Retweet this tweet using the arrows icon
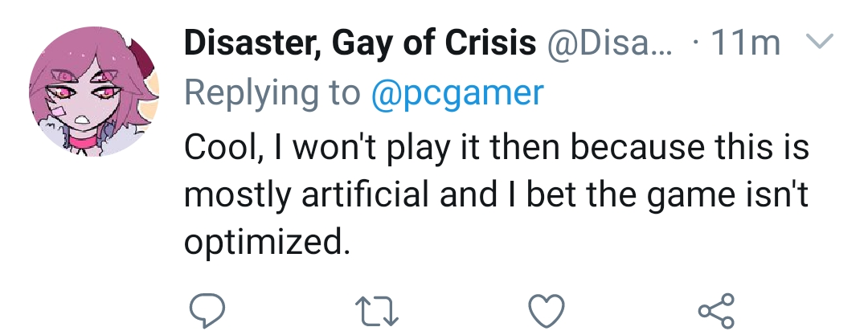Viewport: 868px width, 331px height. coord(375,309)
